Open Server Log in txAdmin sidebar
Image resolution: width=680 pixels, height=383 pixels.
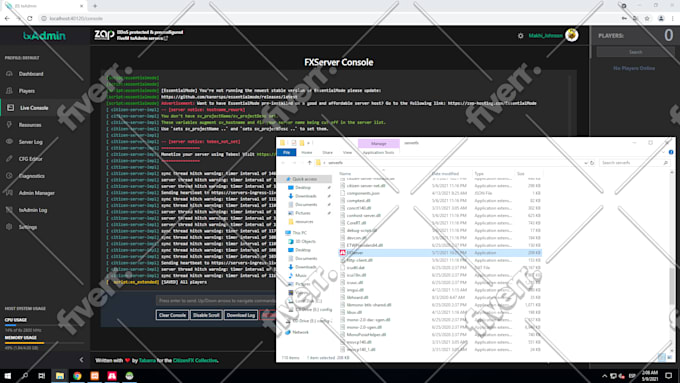(x=30, y=142)
